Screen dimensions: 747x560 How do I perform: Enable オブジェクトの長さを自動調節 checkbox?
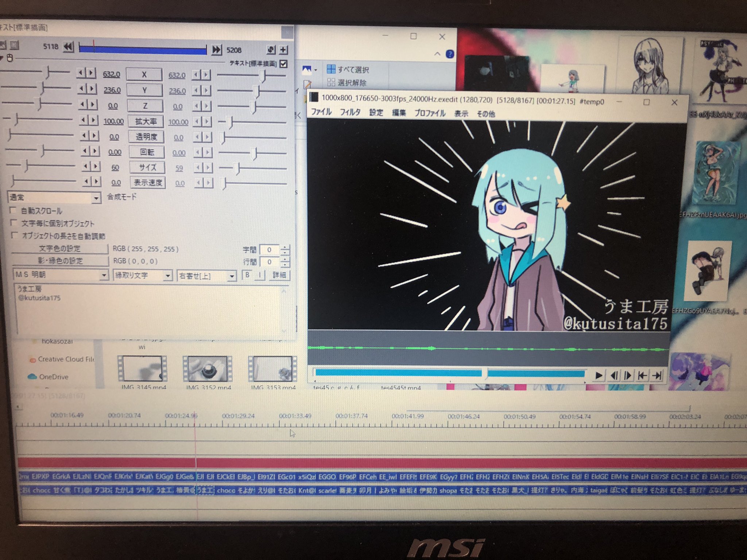[x=14, y=236]
